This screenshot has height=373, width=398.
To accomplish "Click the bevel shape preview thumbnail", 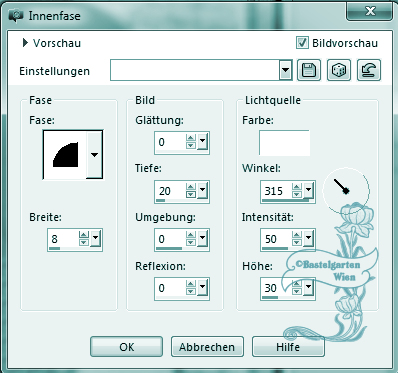I will (x=65, y=155).
